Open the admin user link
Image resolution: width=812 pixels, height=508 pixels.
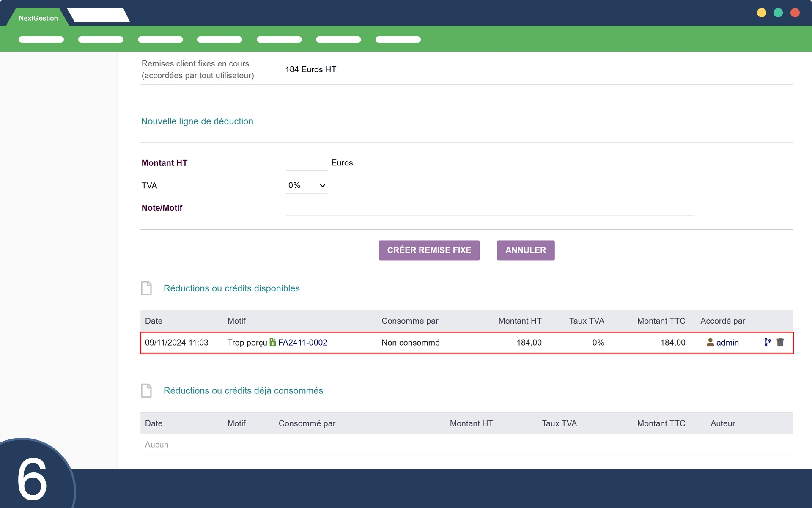click(x=727, y=342)
